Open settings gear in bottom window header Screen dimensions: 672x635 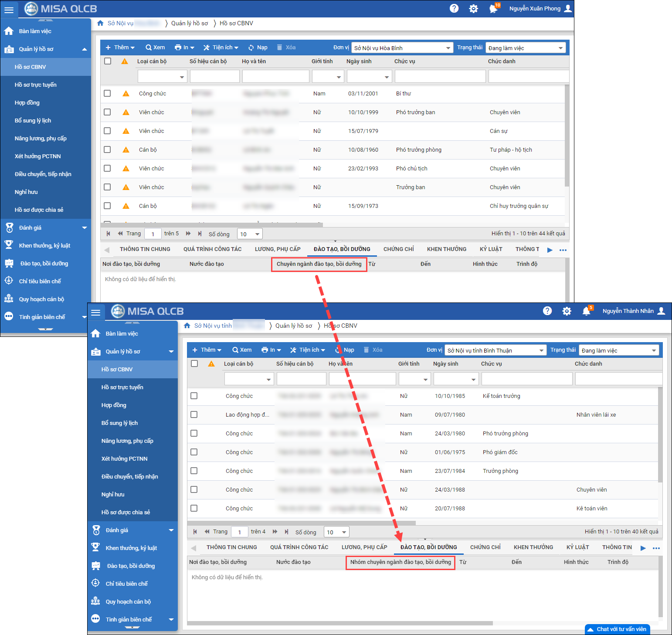pyautogui.click(x=567, y=311)
